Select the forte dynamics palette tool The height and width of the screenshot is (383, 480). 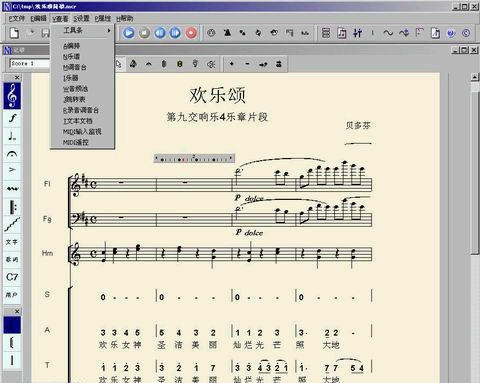pyautogui.click(x=12, y=118)
